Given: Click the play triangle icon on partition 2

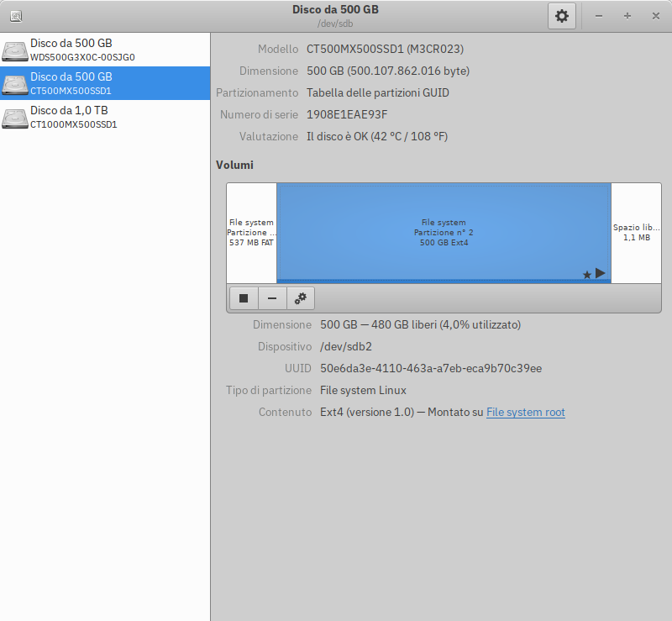Looking at the screenshot, I should (601, 273).
